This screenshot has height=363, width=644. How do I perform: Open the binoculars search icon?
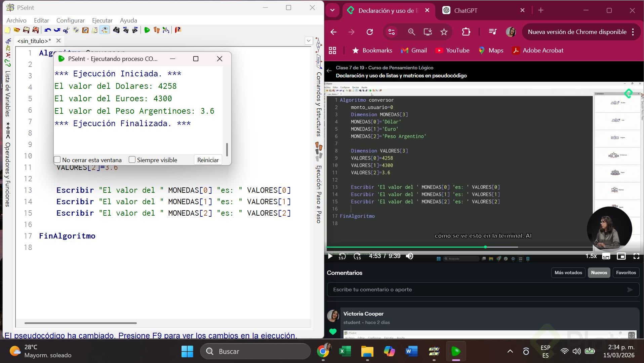point(116,30)
